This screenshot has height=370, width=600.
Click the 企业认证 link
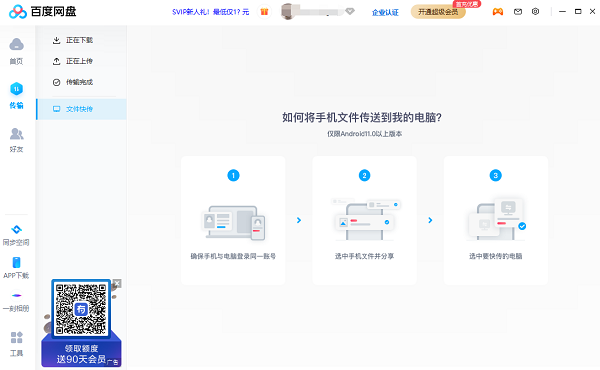tap(385, 12)
